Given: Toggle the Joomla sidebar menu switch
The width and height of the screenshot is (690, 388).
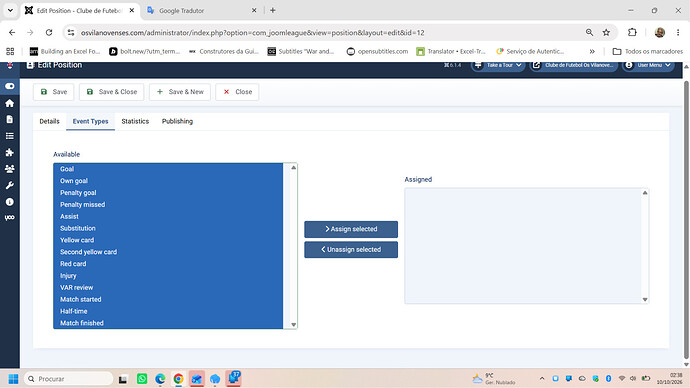Looking at the screenshot, I should pyautogui.click(x=10, y=86).
